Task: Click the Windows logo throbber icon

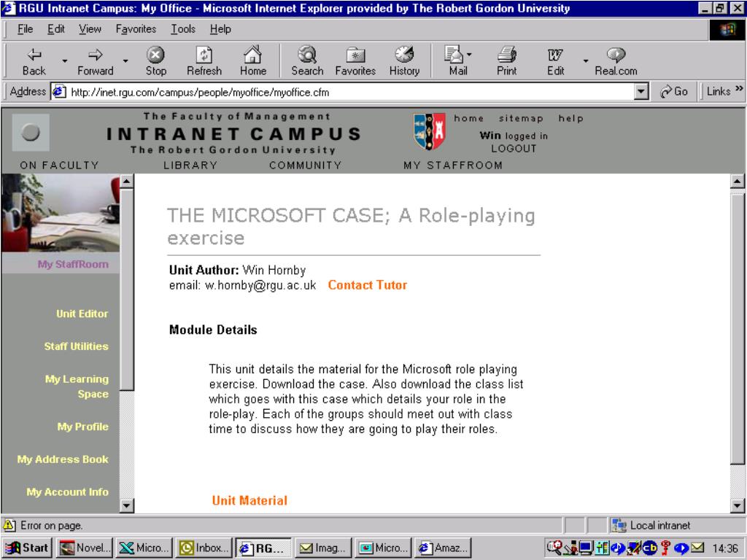Action: pyautogui.click(x=727, y=30)
